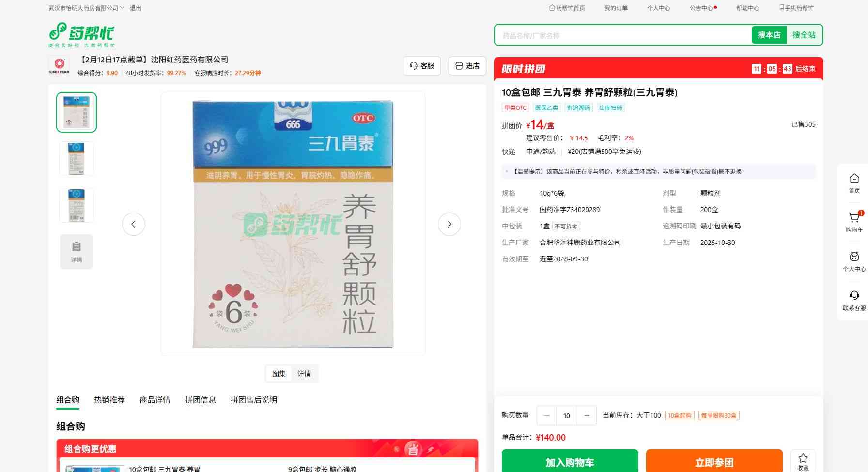Select the second product thumbnail image
The height and width of the screenshot is (472, 868).
pos(77,159)
